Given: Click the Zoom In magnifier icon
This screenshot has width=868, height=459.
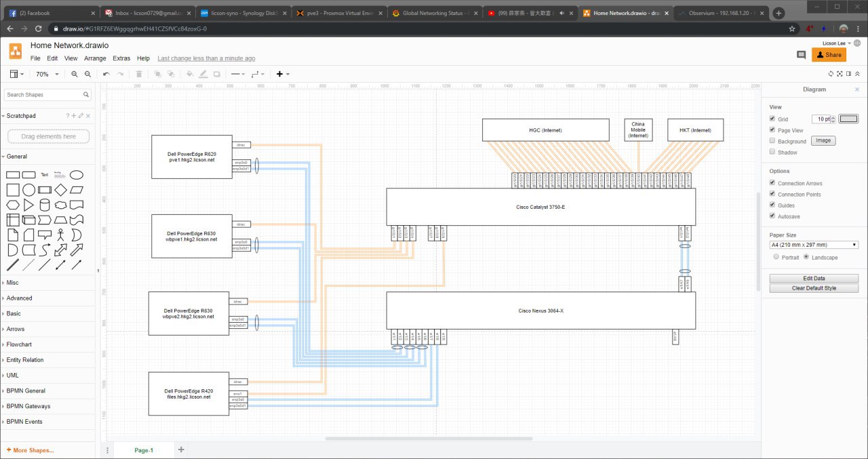Looking at the screenshot, I should 75,74.
